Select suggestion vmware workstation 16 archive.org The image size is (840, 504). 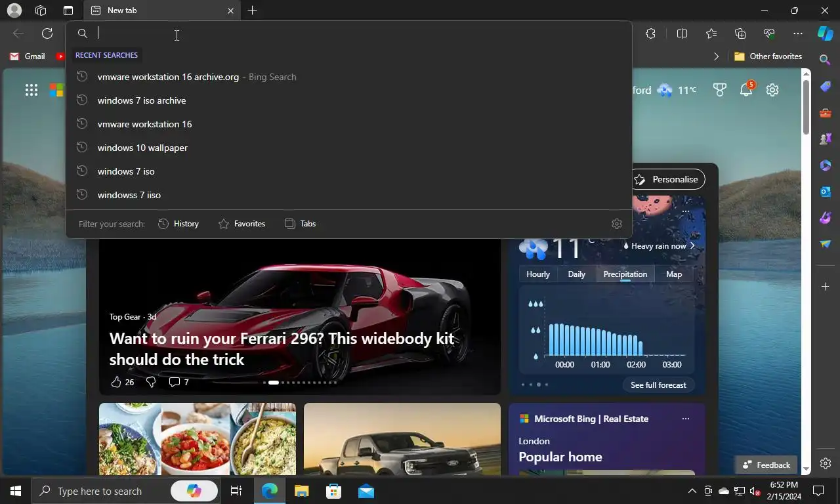tap(348, 77)
